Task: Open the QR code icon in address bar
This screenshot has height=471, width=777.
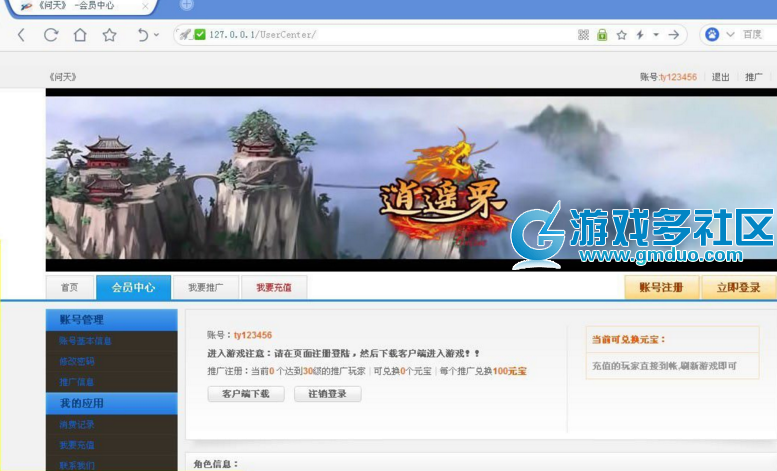Action: [584, 35]
